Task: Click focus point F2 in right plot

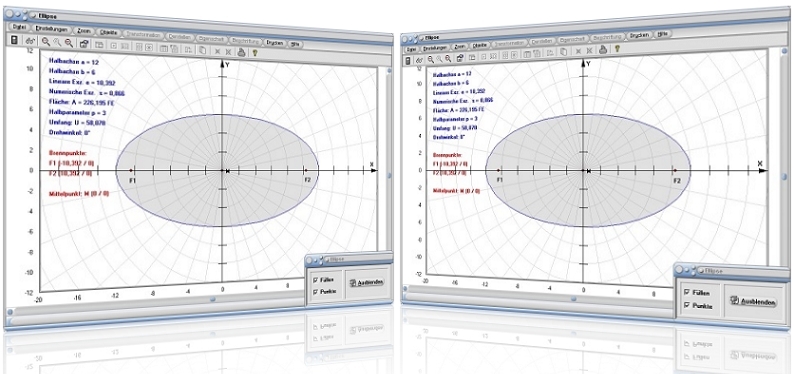Action: (x=676, y=171)
